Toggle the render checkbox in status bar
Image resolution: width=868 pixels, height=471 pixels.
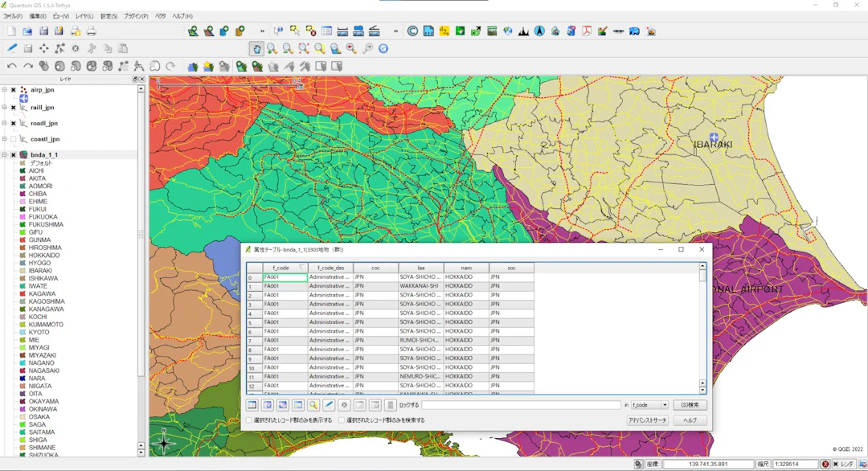coord(835,465)
